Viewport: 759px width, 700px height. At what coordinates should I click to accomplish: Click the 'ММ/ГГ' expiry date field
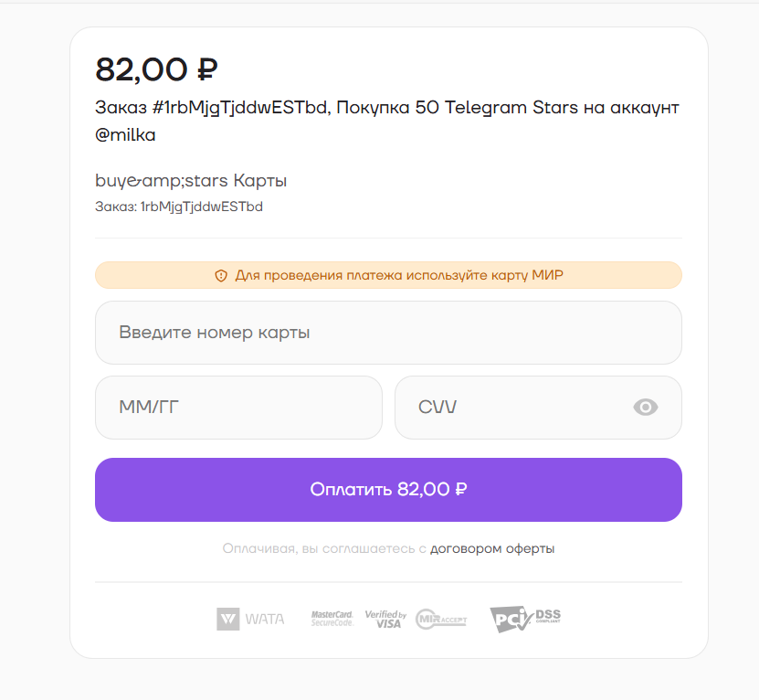[238, 408]
